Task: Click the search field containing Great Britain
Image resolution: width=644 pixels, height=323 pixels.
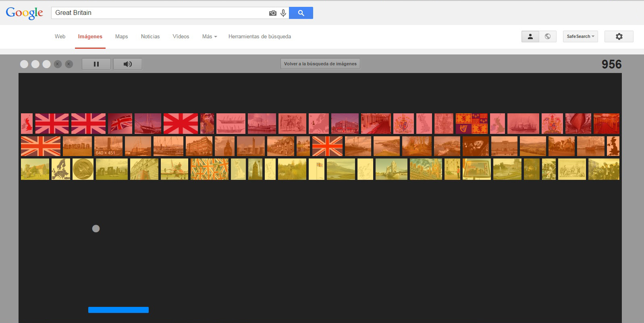Action: click(x=159, y=13)
